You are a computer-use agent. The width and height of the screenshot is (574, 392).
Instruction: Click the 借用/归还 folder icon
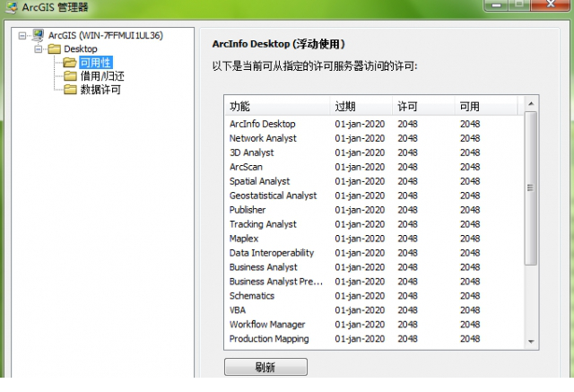[x=70, y=76]
